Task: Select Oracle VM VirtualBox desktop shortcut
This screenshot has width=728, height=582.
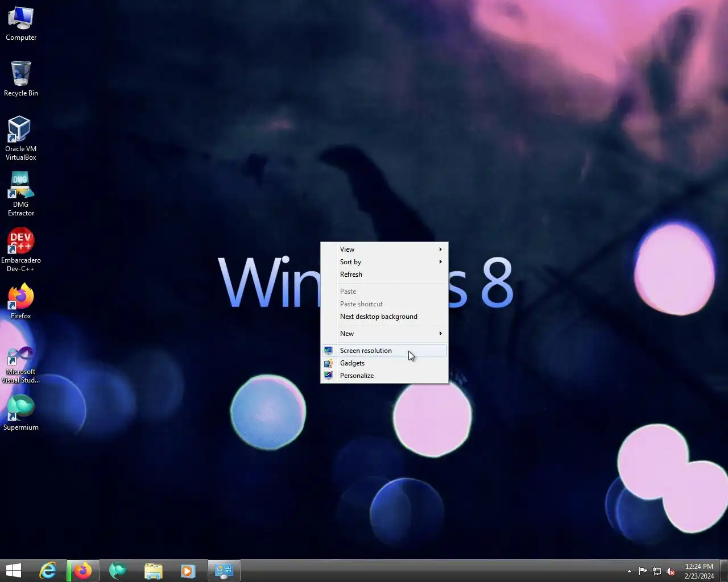Action: tap(21, 138)
